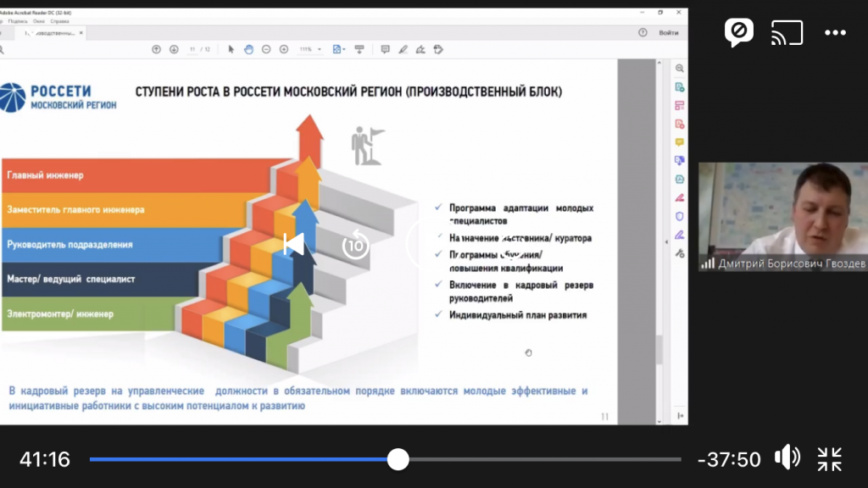Close the document tab with its X
The height and width of the screenshot is (488, 868).
[x=81, y=33]
